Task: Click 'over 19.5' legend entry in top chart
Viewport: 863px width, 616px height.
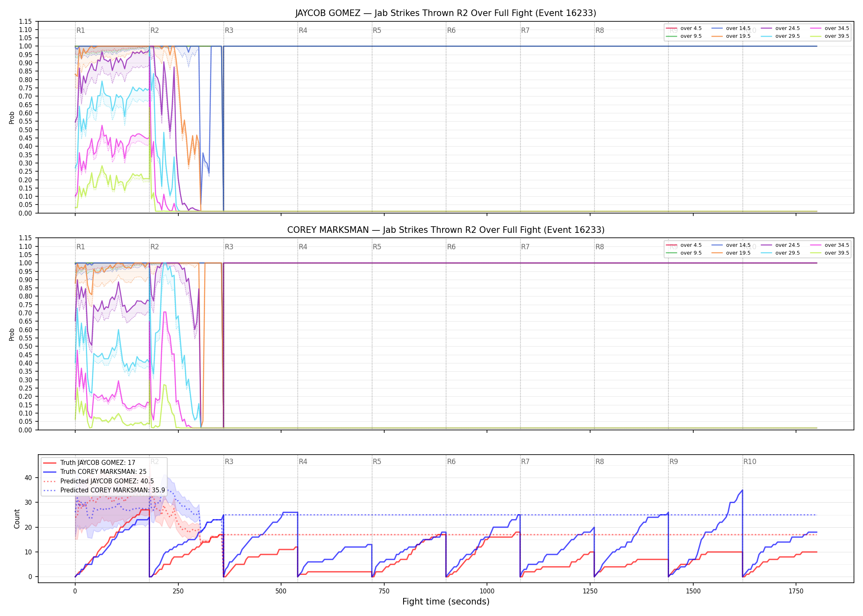Action: click(x=731, y=36)
